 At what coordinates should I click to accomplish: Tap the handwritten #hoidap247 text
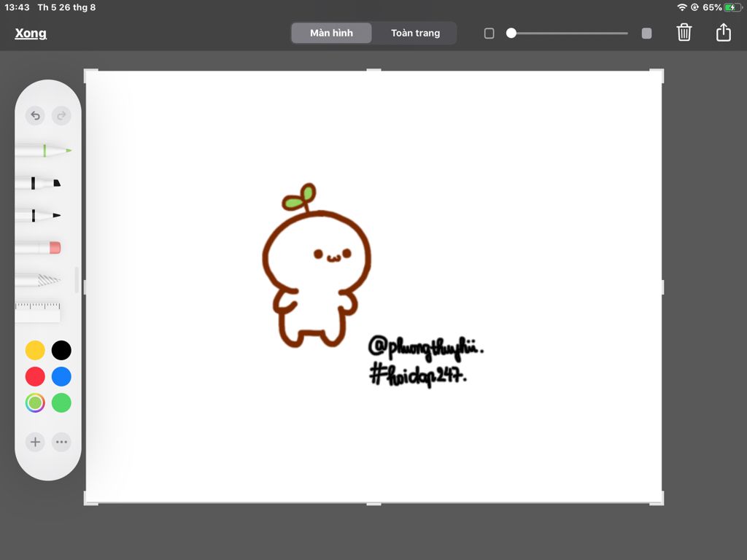coord(418,375)
